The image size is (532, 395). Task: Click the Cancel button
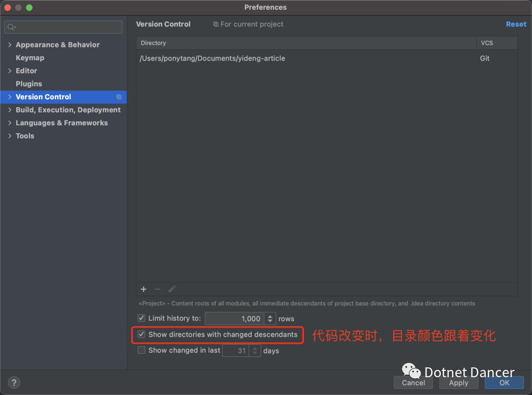pos(413,383)
